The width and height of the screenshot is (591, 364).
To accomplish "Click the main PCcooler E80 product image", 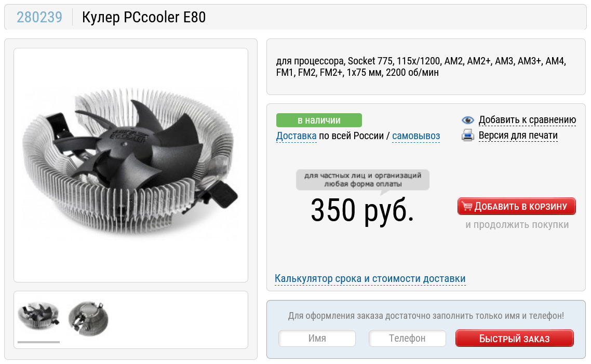I will pyautogui.click(x=131, y=165).
